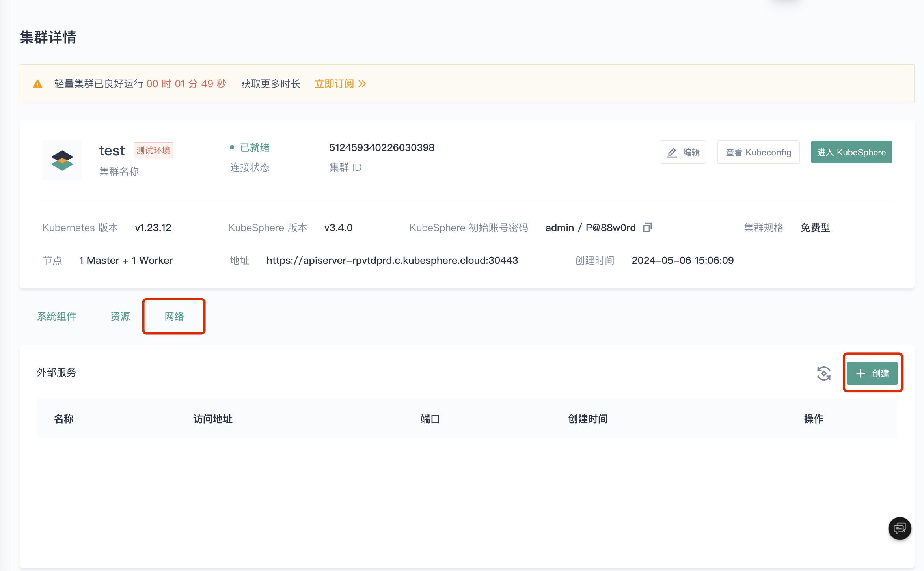Click creation time 2024-05-06 15:06:09

tap(683, 260)
